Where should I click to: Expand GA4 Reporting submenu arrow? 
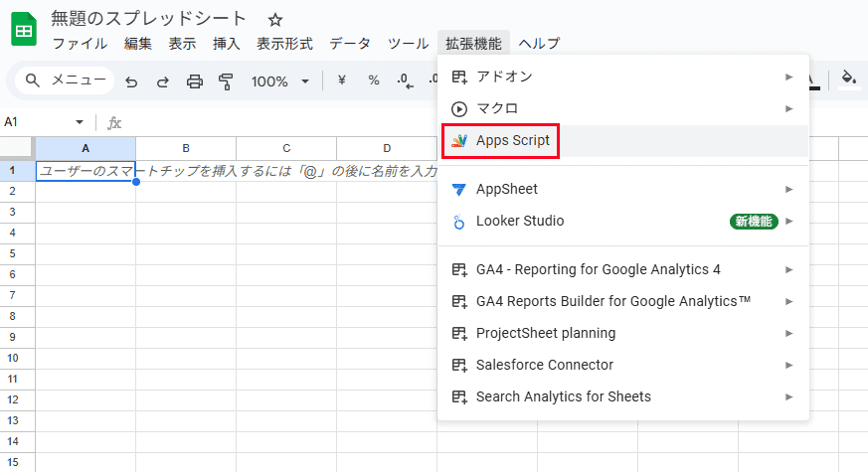point(789,270)
